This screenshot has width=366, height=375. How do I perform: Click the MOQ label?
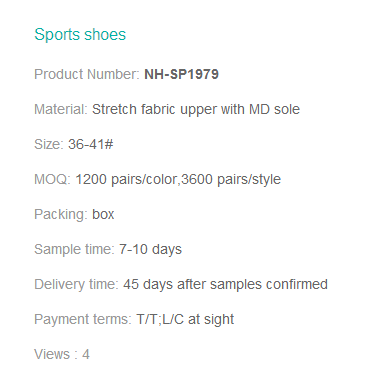(52, 179)
